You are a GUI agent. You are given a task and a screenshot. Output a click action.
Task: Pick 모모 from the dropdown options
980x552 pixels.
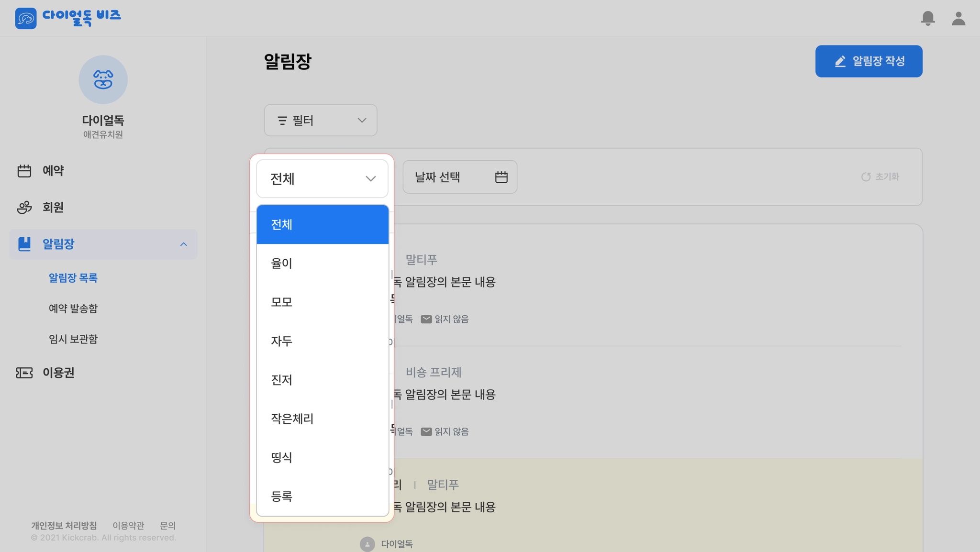pos(322,302)
